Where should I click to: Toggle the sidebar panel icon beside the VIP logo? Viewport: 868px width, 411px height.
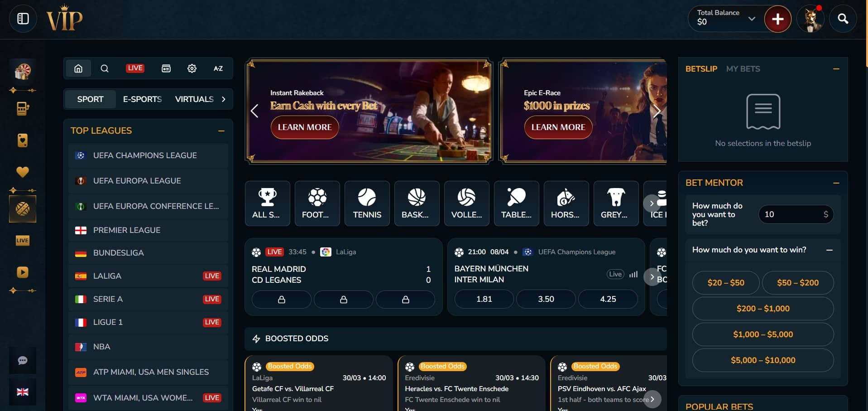(x=23, y=19)
